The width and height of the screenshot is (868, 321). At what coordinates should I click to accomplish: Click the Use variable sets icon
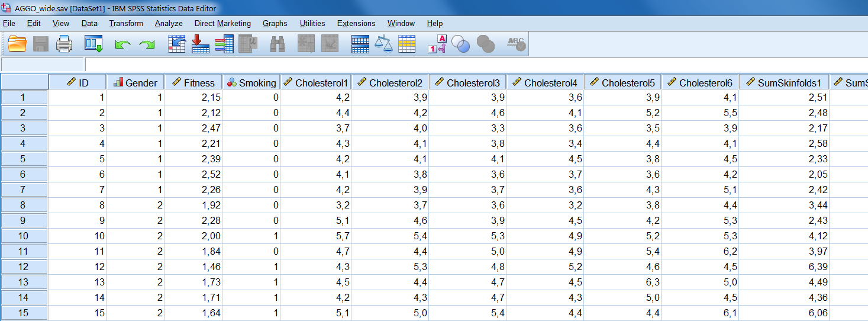click(460, 44)
